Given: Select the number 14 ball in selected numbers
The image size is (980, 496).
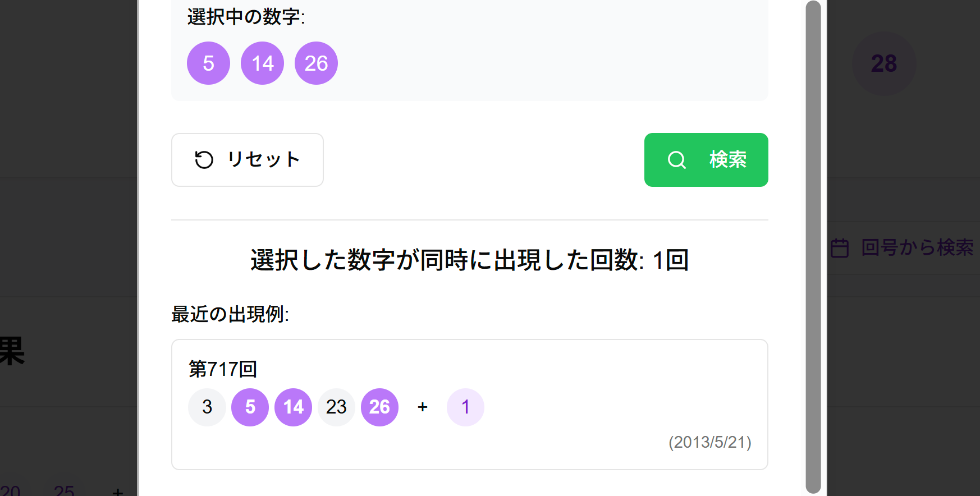Looking at the screenshot, I should (262, 63).
